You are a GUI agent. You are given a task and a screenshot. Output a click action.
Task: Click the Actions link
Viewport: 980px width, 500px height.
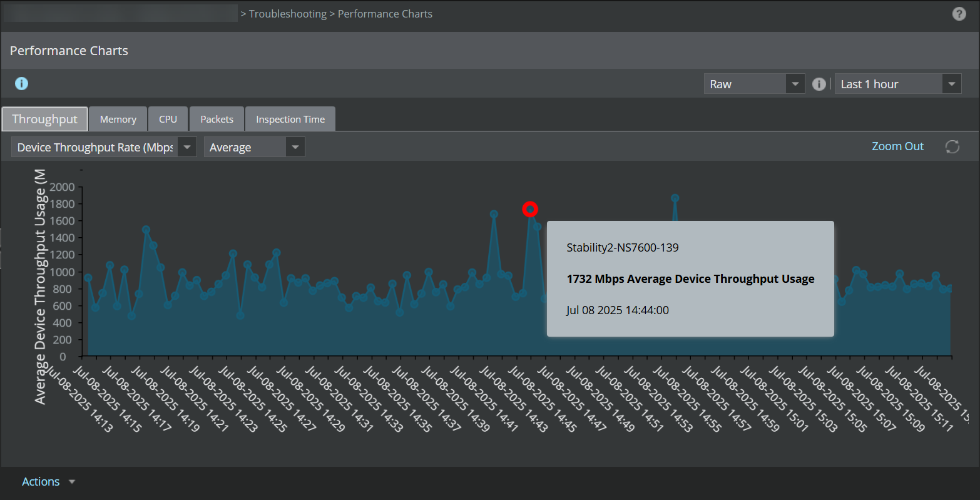click(41, 482)
